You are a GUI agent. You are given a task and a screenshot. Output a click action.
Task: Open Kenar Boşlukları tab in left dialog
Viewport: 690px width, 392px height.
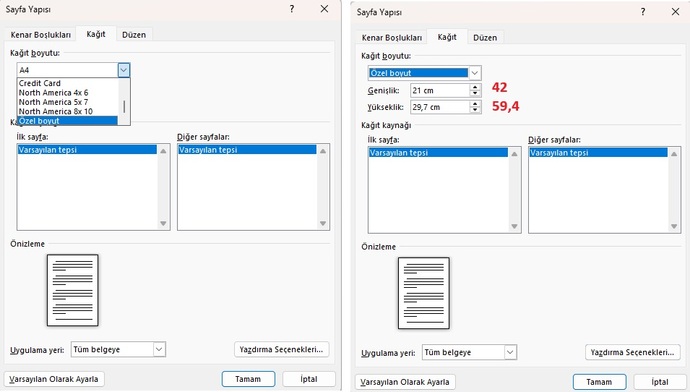pos(40,35)
